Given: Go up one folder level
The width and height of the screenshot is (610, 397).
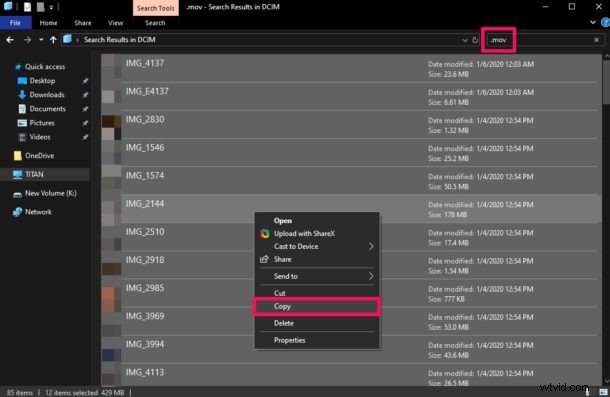Looking at the screenshot, I should (53, 40).
